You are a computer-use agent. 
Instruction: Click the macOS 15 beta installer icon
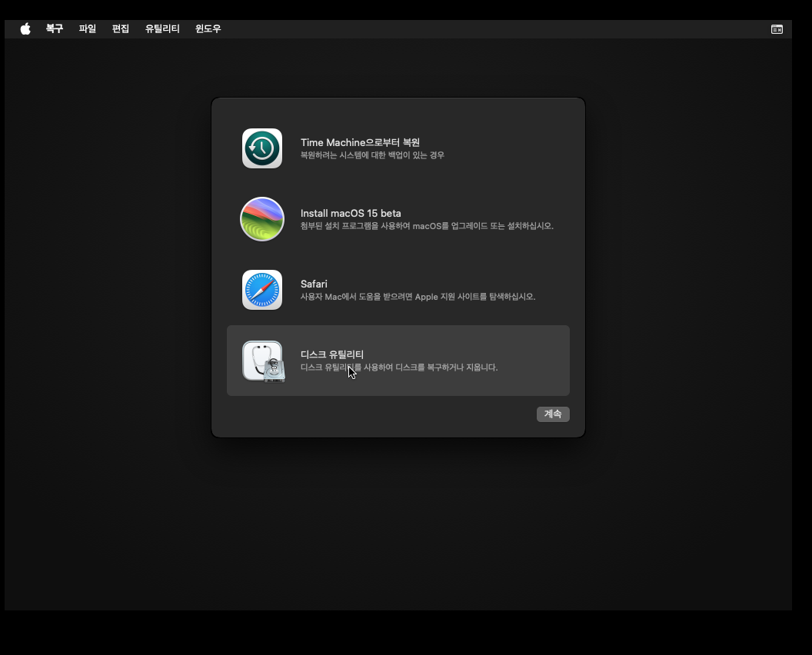[262, 219]
